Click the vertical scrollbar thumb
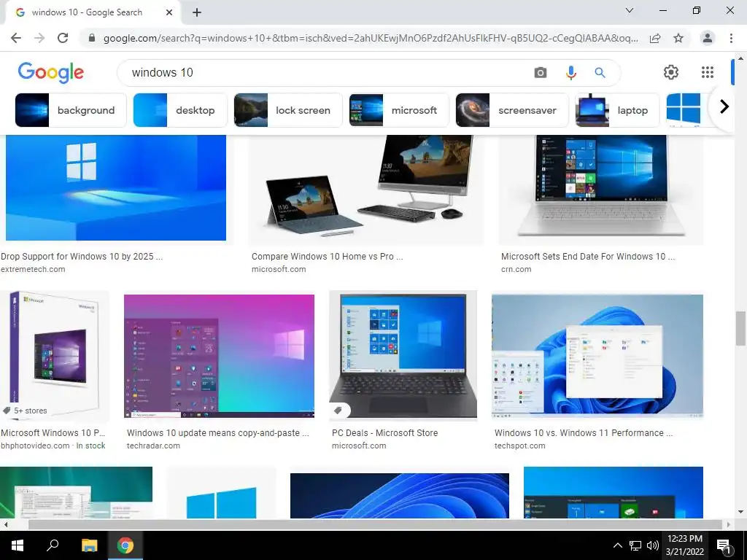The height and width of the screenshot is (560, 747). (x=740, y=328)
